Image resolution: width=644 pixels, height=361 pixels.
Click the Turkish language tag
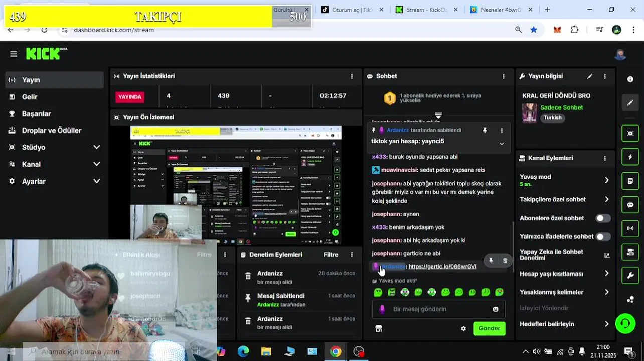[x=553, y=118]
